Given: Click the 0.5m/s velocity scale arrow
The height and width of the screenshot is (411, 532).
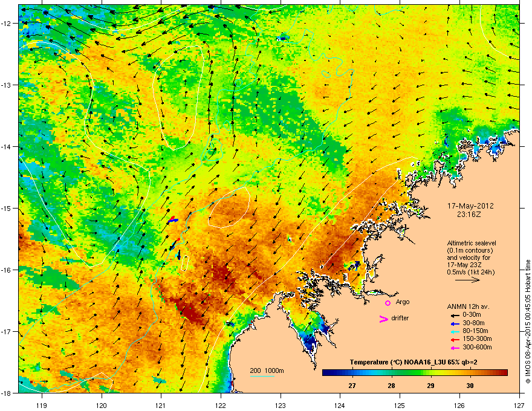Looking at the screenshot, I should (467, 280).
